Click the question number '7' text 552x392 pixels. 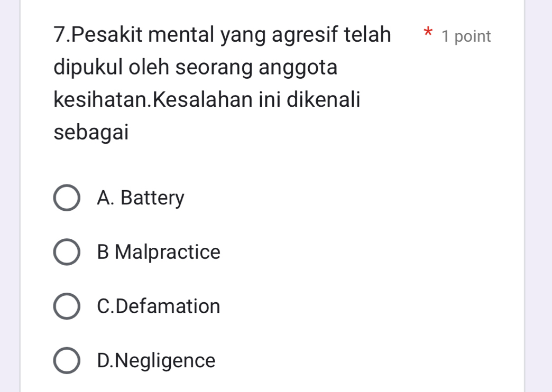click(58, 34)
